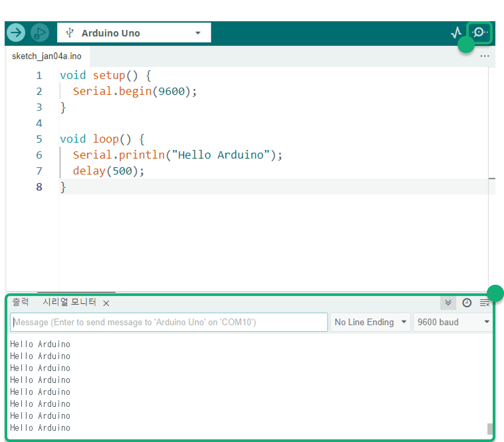The width and height of the screenshot is (504, 442).
Task: Click USB icon in board selector
Action: pyautogui.click(x=70, y=33)
